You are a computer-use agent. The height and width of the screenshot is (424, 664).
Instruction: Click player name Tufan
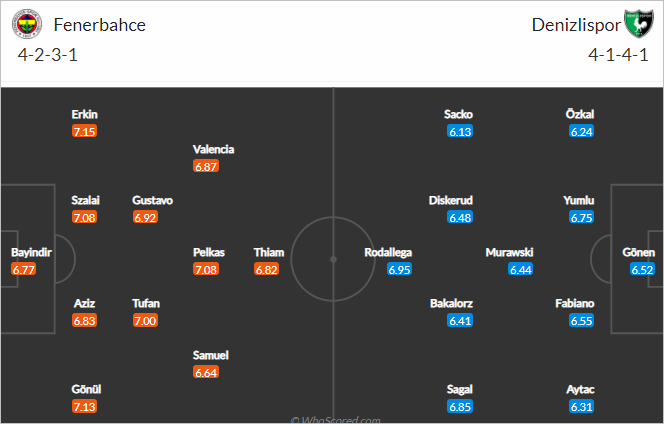[146, 303]
